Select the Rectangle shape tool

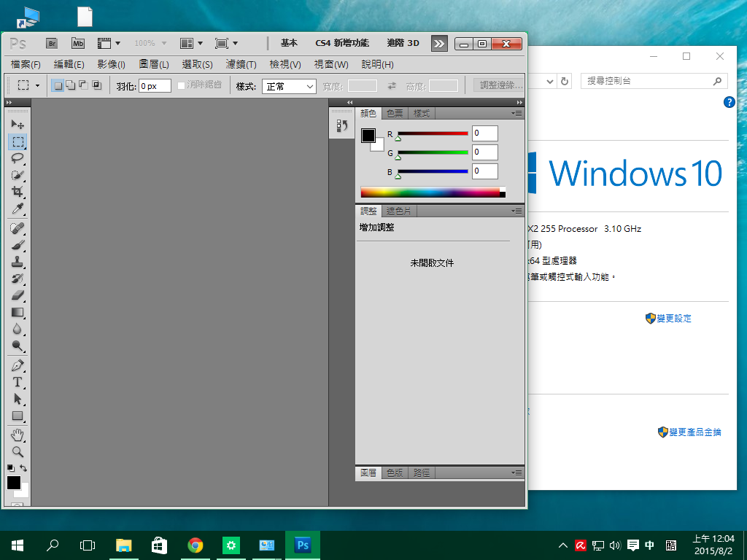coord(18,416)
